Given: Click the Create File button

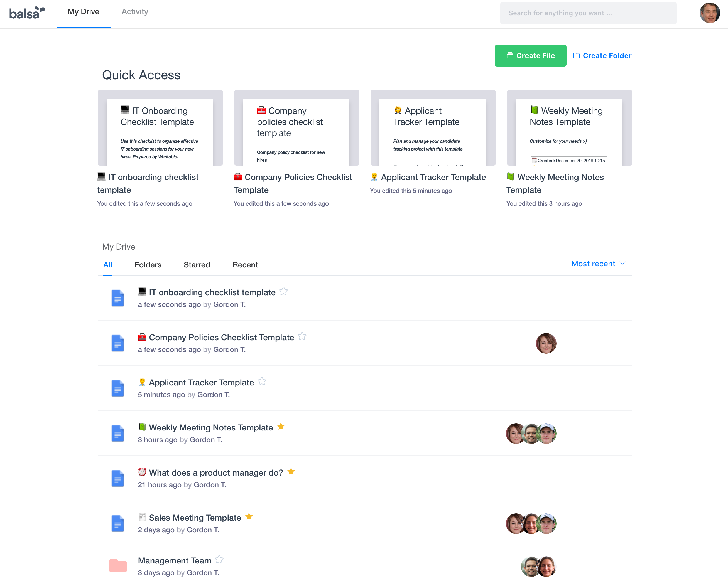Looking at the screenshot, I should (530, 56).
